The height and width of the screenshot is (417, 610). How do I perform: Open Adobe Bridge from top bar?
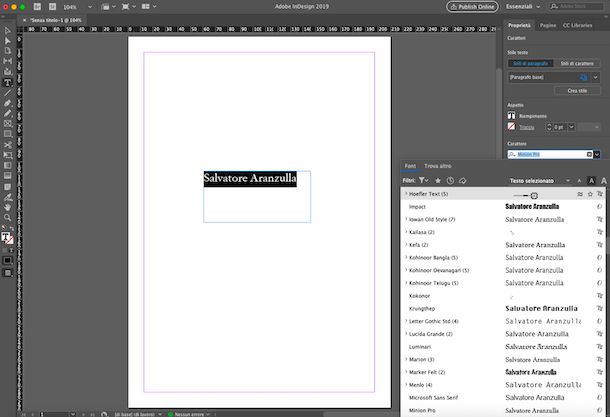tap(37, 7)
